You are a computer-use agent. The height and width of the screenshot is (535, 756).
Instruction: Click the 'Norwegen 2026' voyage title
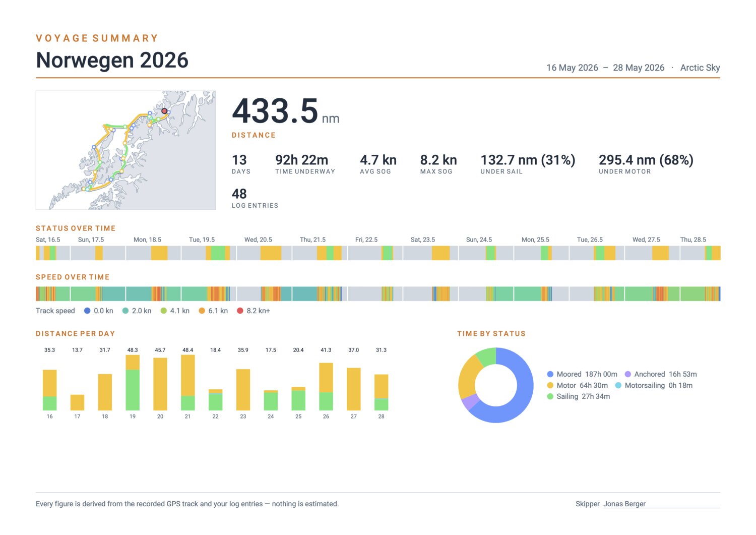click(112, 60)
